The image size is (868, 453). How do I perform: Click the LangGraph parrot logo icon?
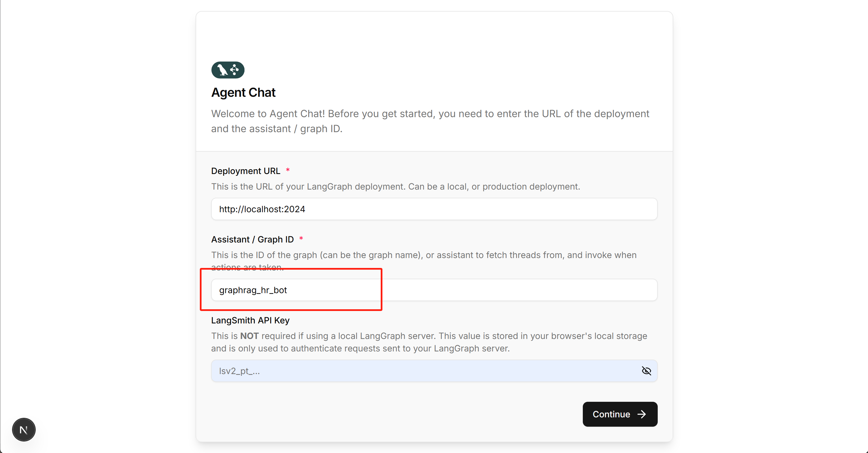tap(228, 70)
